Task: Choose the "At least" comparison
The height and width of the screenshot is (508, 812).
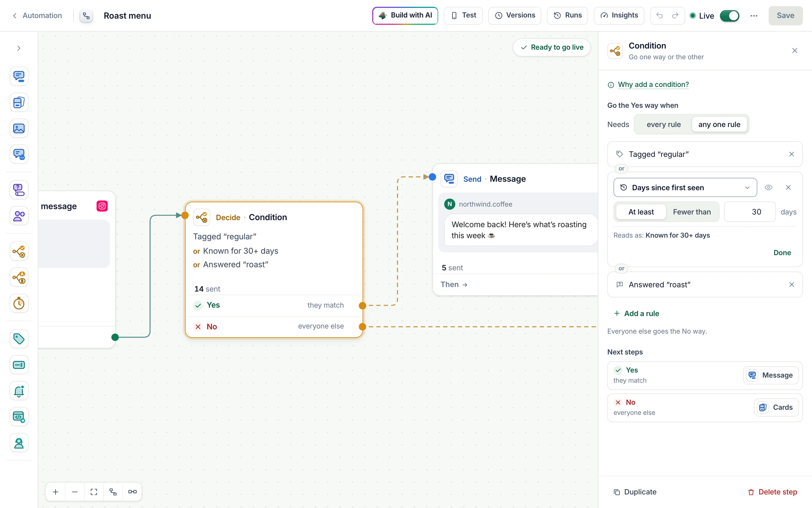Action: click(641, 212)
